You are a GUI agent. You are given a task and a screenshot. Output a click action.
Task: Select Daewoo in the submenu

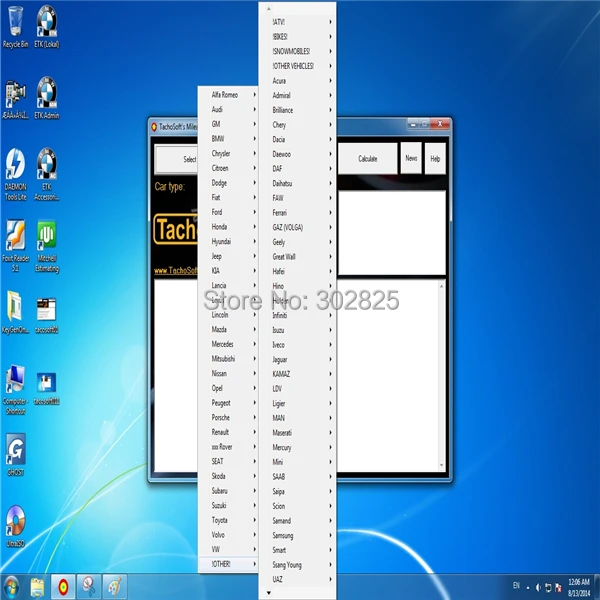coord(297,154)
